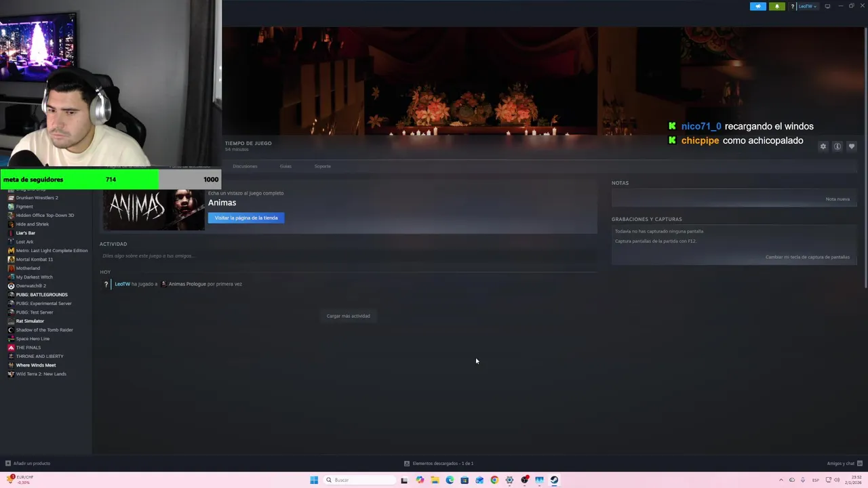The width and height of the screenshot is (868, 488).
Task: Open the ANIMAS game artwork thumbnail
Action: tap(153, 209)
